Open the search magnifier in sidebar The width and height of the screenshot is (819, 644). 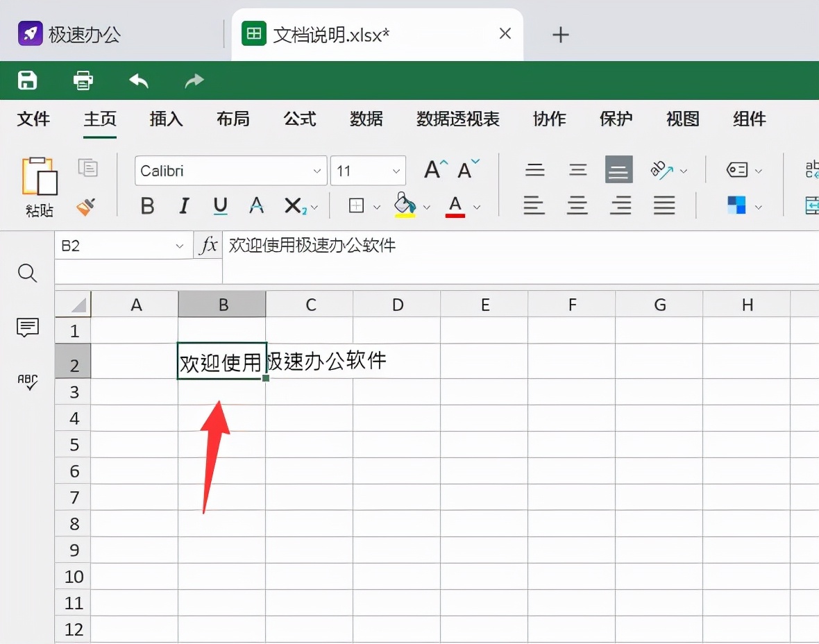pyautogui.click(x=27, y=273)
